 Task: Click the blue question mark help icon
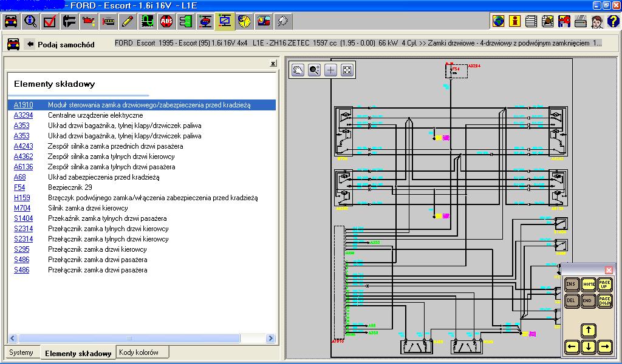click(x=612, y=21)
